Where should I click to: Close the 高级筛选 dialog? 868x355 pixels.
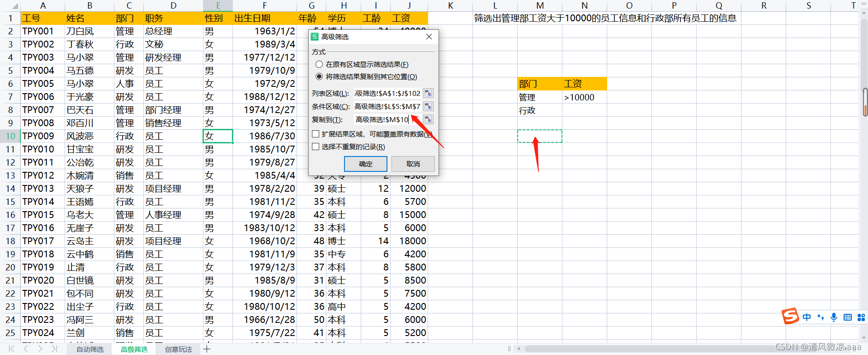coord(429,37)
